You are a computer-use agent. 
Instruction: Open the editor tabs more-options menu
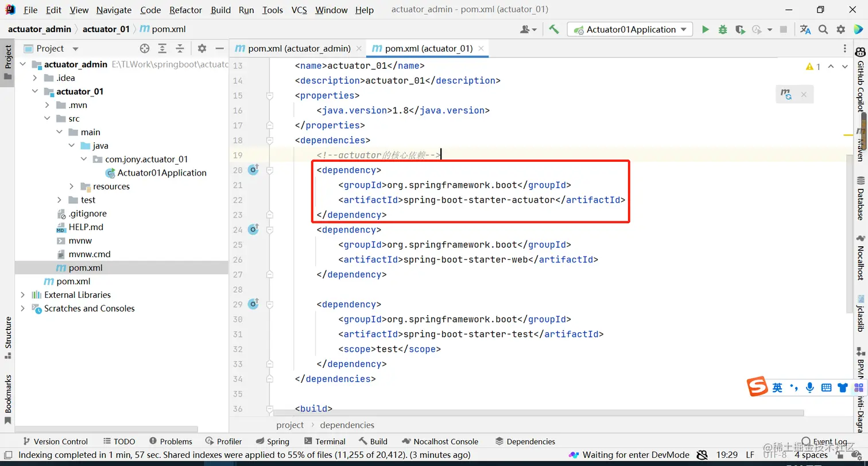844,49
